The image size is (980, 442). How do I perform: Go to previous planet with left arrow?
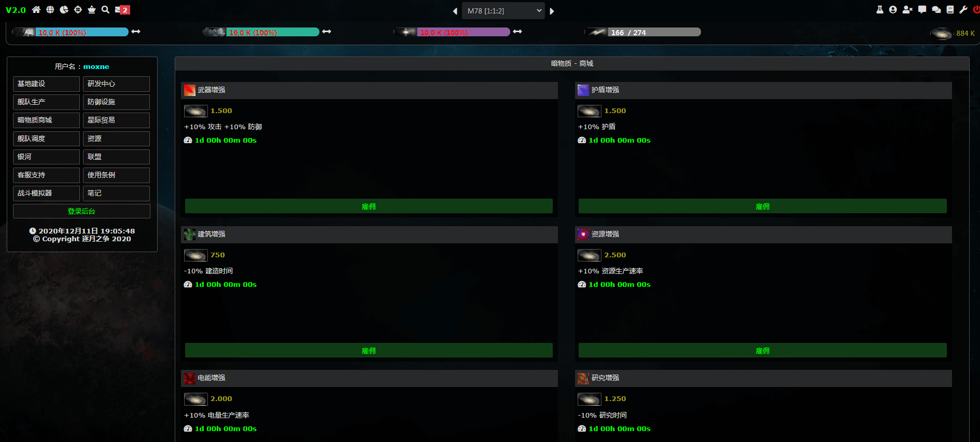(x=455, y=11)
